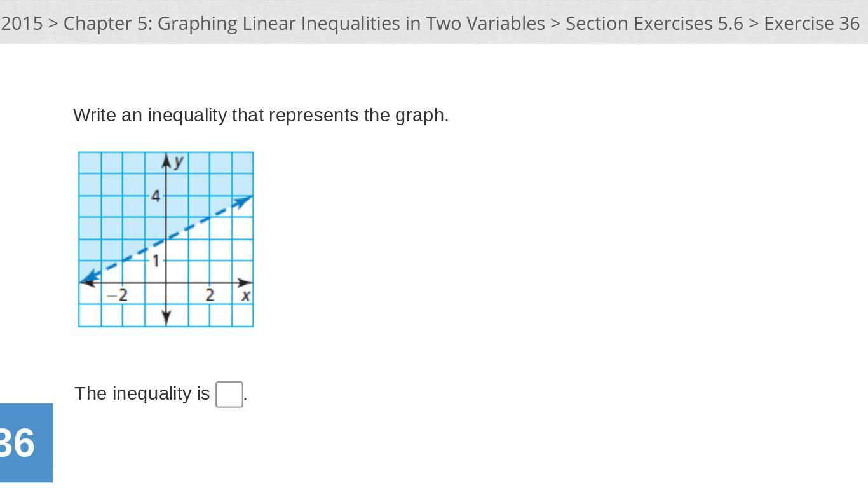Screen dimensions: 868x488
Task: Click the answer box after "The inequality is"
Action: [229, 394]
